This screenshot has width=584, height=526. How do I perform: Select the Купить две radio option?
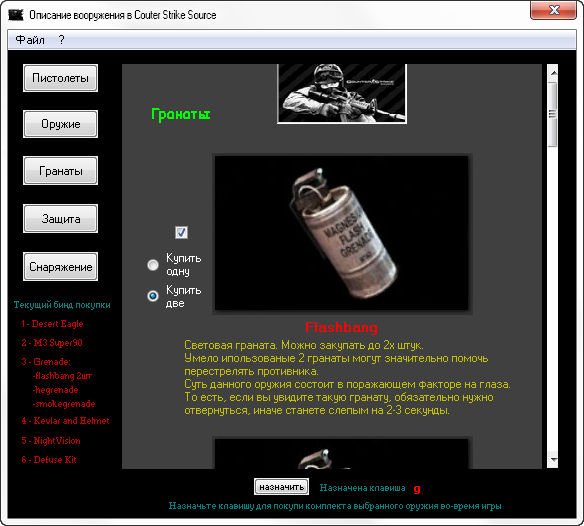point(153,296)
